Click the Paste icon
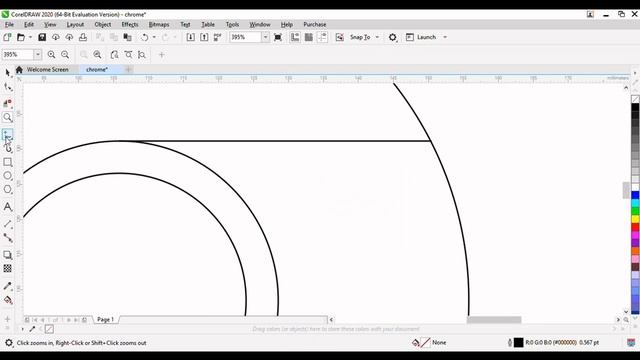The image size is (640, 360). (127, 37)
